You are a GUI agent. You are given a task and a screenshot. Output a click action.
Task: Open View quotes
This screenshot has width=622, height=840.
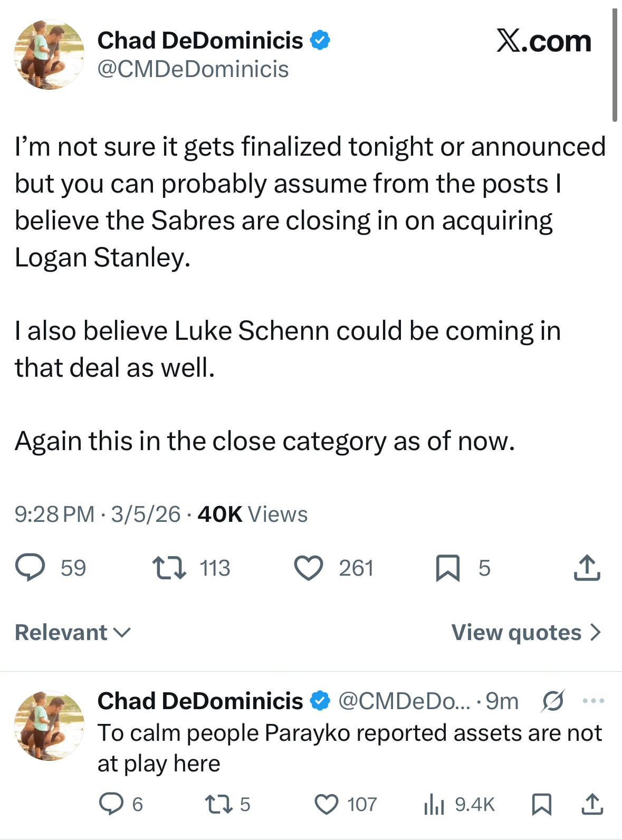526,632
